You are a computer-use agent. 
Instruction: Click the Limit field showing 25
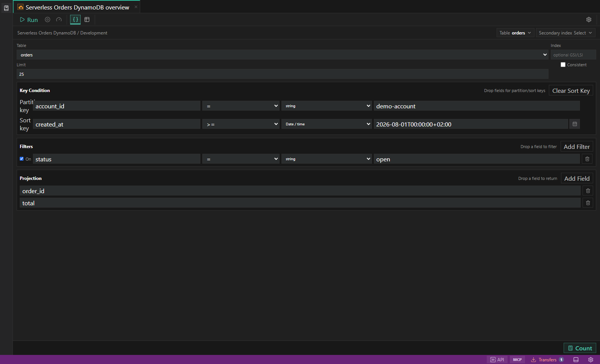point(283,74)
